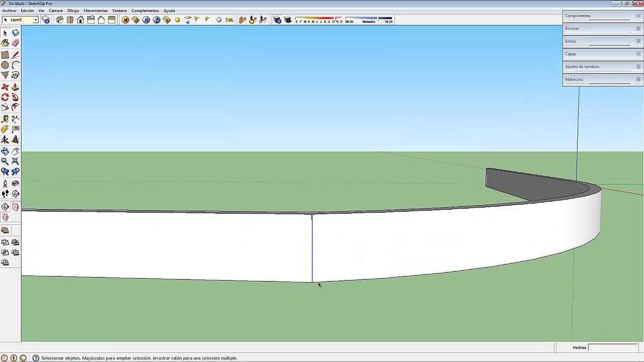Screen dimensions: 644x362
Task: Select the Rectangle drawing tool
Action: pyautogui.click(x=5, y=55)
